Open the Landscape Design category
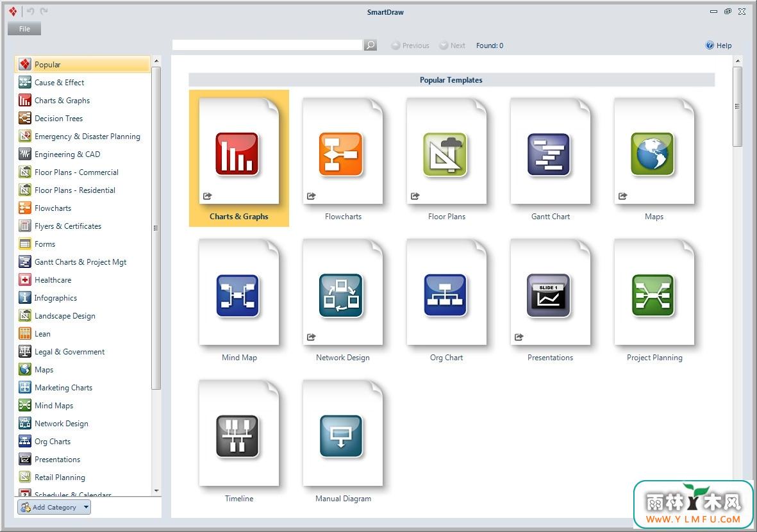The width and height of the screenshot is (757, 532). point(83,316)
